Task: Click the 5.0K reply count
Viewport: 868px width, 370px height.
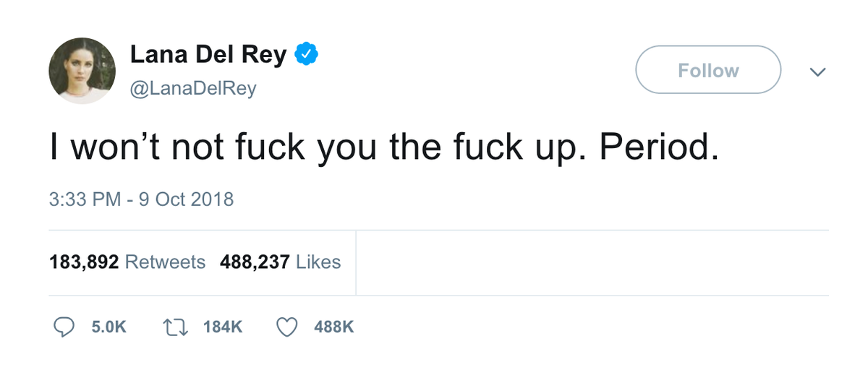Action: [109, 327]
